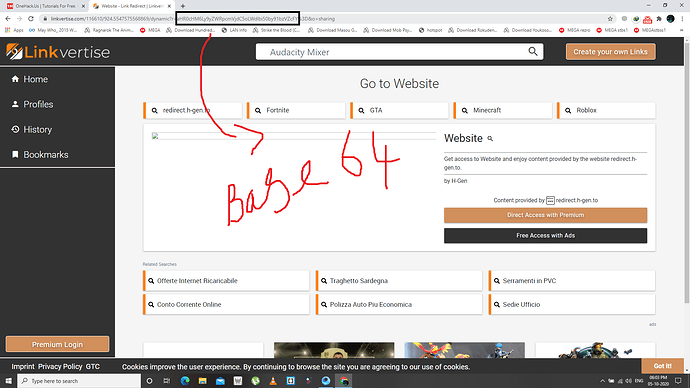Click magnifier icon next to Website heading
Viewport: 690px width, 388px height.
(x=490, y=139)
